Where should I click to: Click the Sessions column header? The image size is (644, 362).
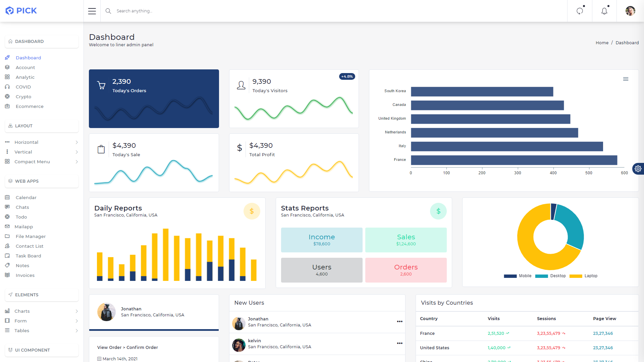tap(546, 319)
